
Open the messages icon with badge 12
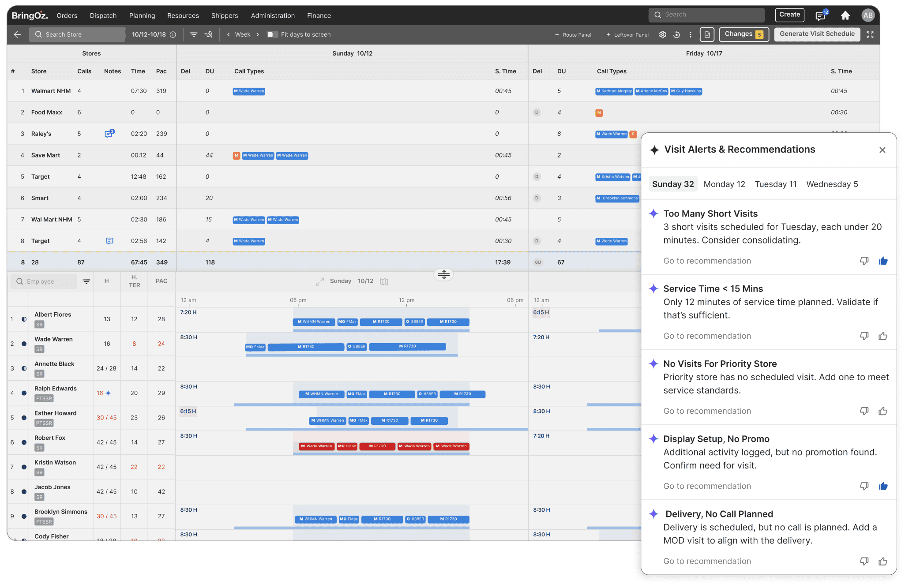[820, 15]
